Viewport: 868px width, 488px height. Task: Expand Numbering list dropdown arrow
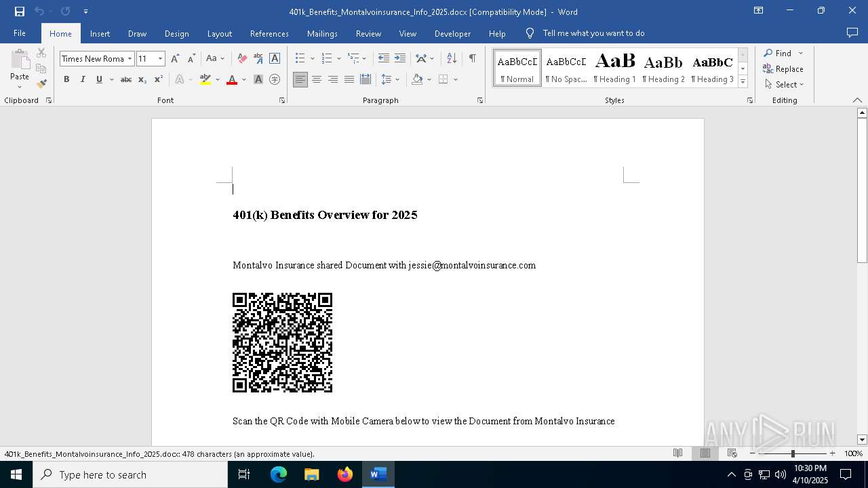click(338, 59)
